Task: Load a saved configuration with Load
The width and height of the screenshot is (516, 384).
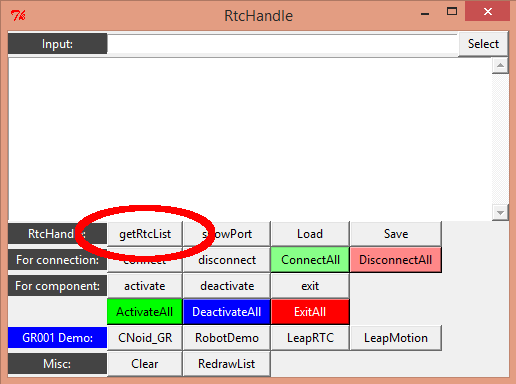Action: 310,234
